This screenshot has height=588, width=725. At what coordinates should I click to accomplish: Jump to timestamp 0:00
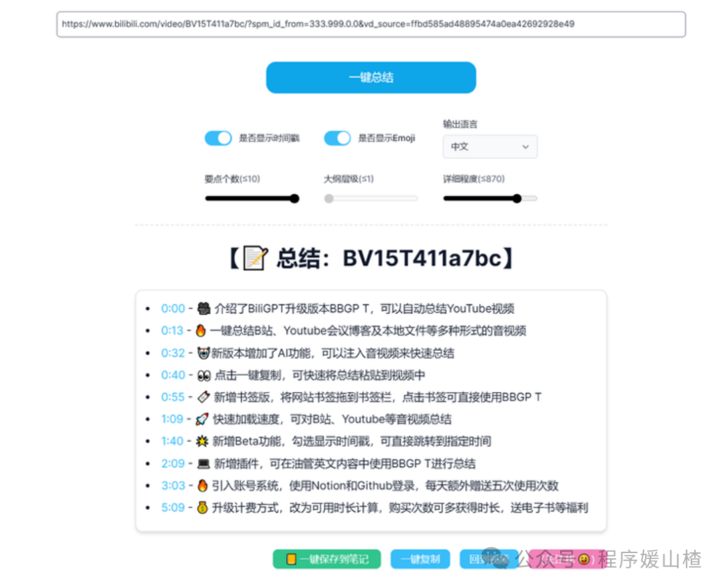click(x=173, y=308)
